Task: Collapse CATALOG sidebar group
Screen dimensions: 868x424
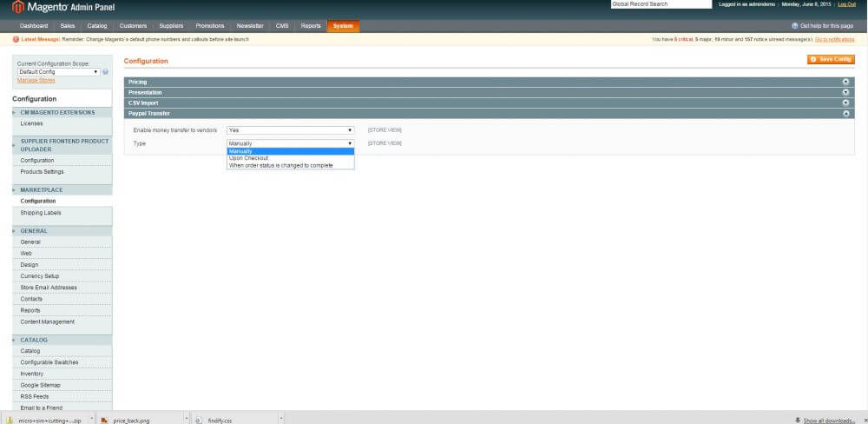Action: tap(62, 341)
